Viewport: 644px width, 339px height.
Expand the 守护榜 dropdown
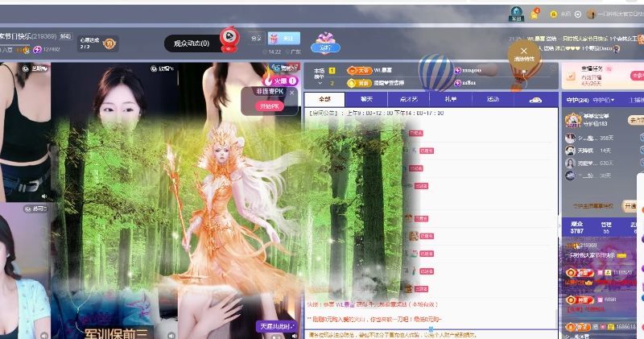[x=605, y=100]
